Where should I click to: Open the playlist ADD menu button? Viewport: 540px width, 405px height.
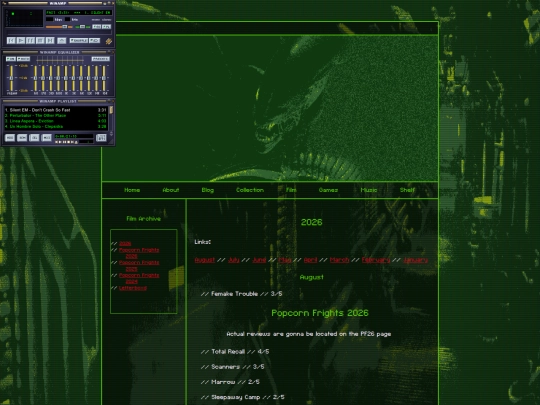[x=10, y=138]
